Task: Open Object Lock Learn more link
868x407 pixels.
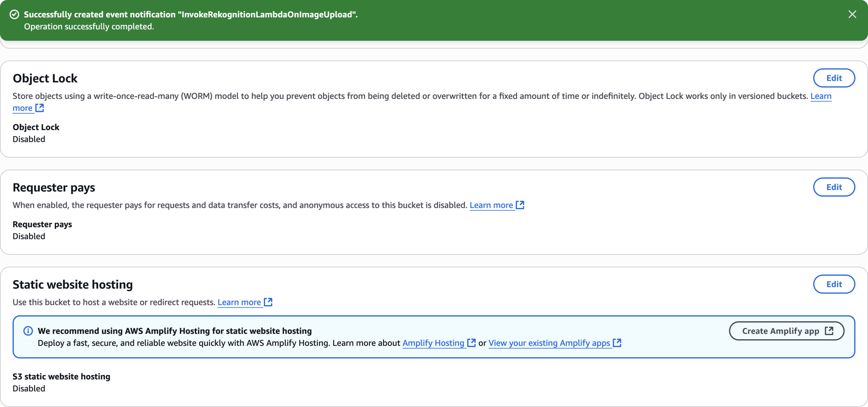Action: point(820,96)
